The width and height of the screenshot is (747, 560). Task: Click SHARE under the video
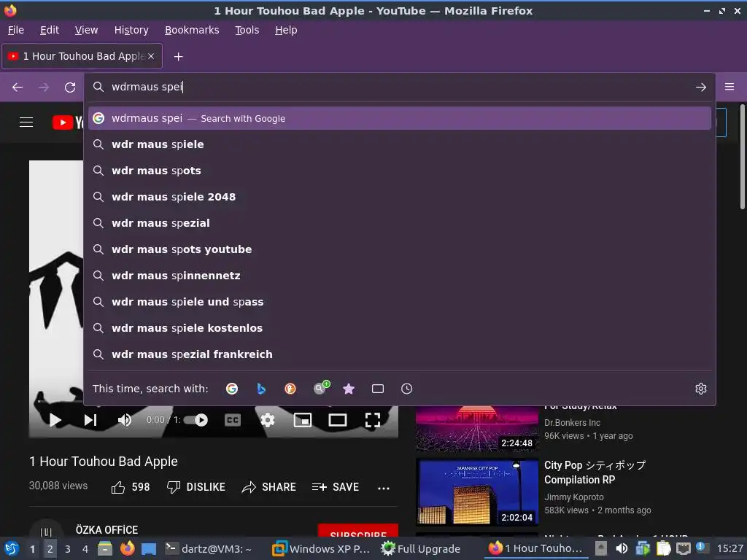click(x=268, y=487)
